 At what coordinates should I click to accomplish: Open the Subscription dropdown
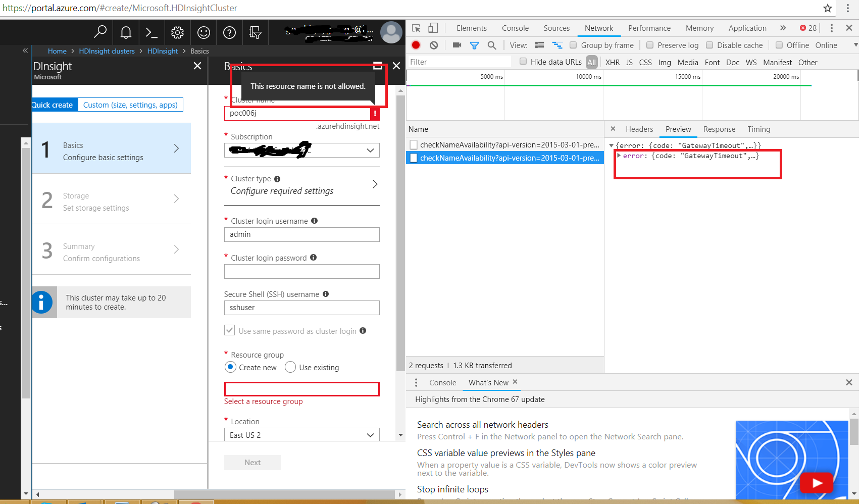pyautogui.click(x=302, y=150)
